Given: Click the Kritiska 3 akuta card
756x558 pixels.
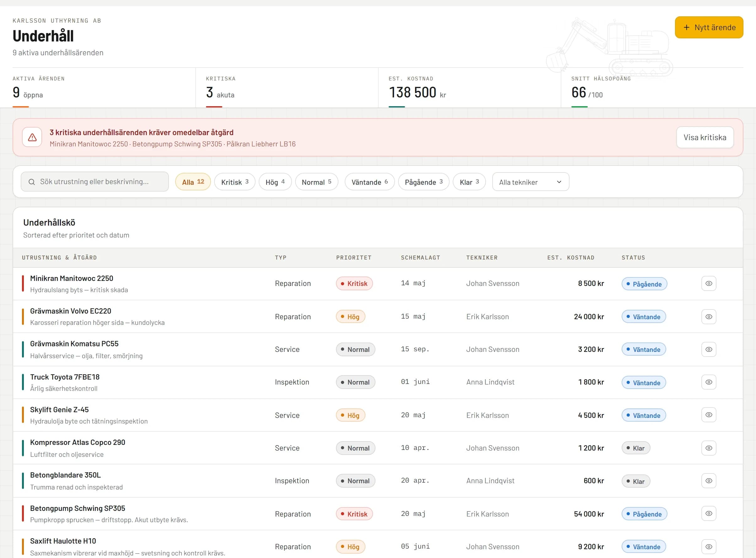Looking at the screenshot, I should (287, 87).
